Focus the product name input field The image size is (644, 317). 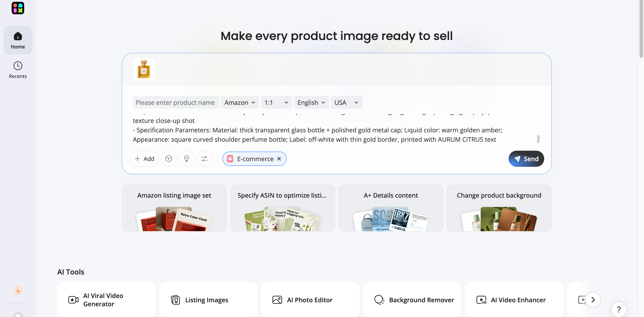pos(176,102)
